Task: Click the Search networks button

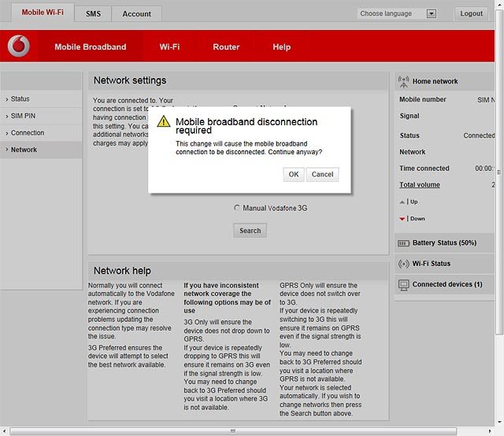Action: tap(250, 231)
